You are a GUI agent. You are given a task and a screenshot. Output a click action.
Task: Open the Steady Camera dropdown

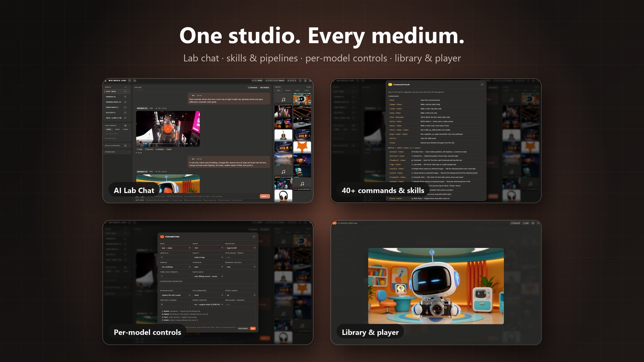240,295
